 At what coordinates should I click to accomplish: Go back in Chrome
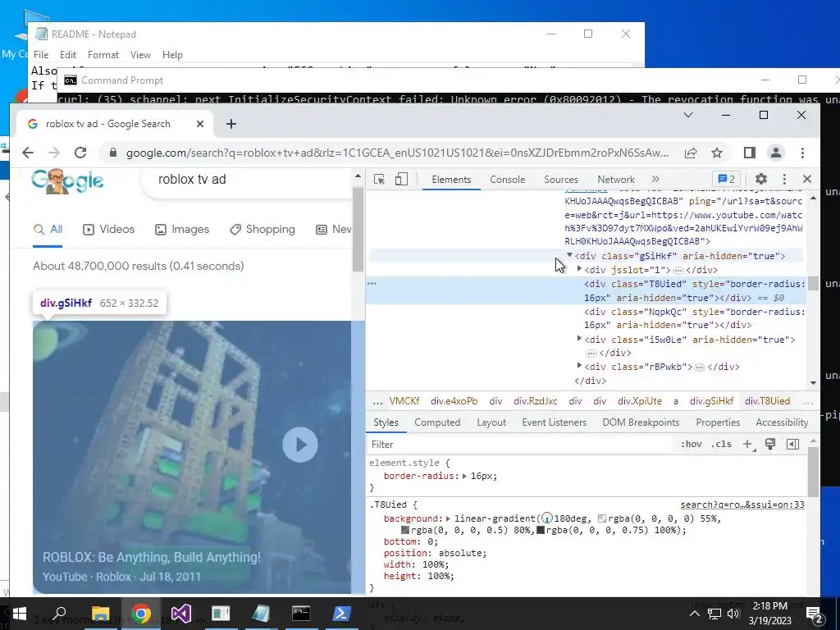(28, 153)
